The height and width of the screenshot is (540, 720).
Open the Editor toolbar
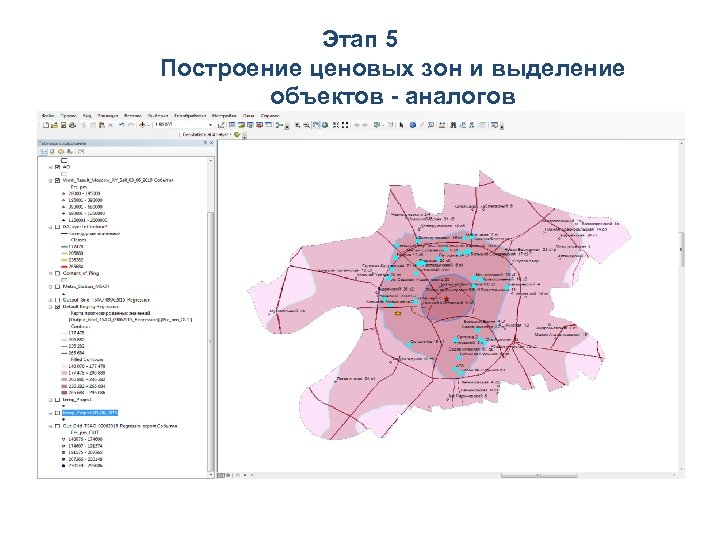(221, 125)
